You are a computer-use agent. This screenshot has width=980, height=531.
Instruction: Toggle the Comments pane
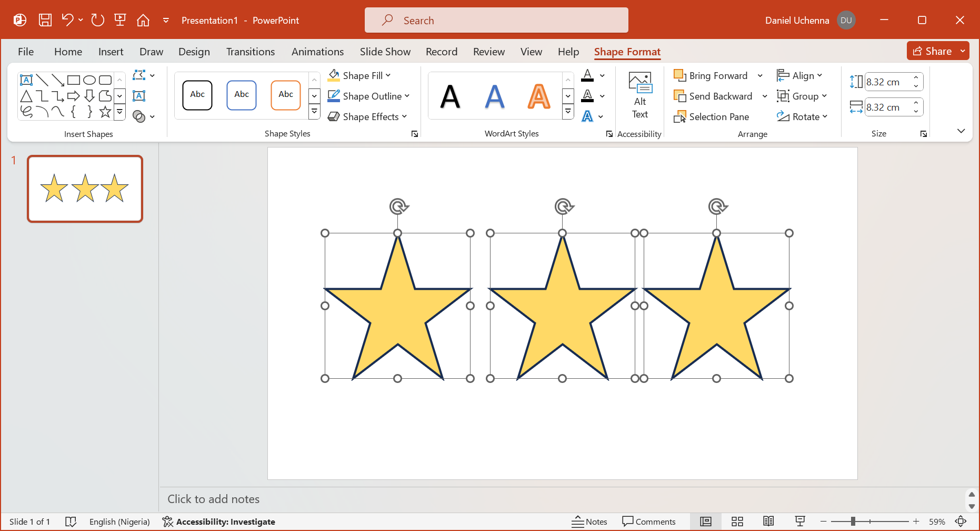649,522
